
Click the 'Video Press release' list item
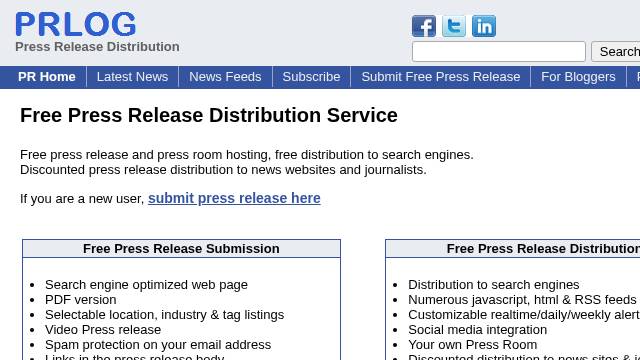point(103,330)
